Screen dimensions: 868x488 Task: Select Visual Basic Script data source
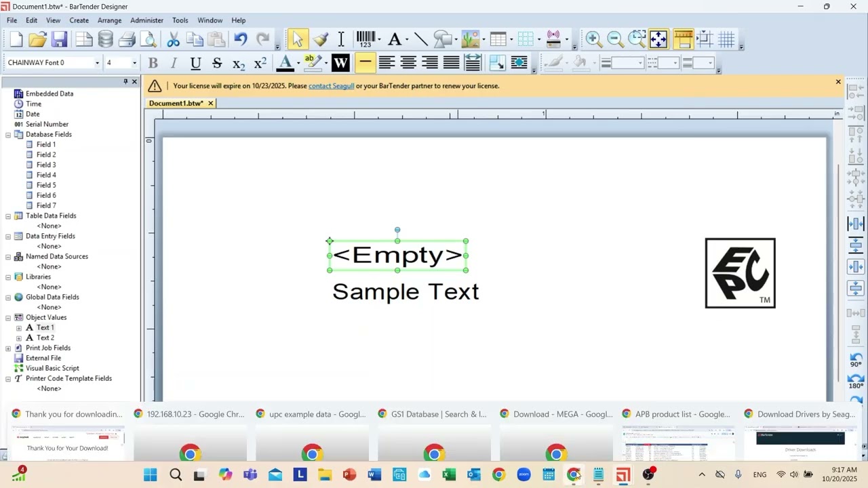(x=52, y=368)
